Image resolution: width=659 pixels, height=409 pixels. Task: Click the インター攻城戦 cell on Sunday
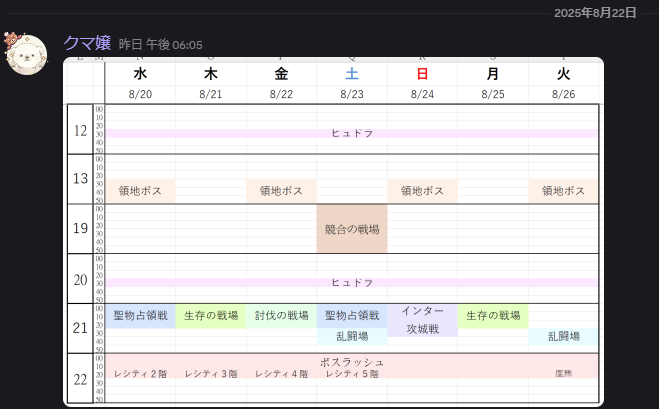422,320
